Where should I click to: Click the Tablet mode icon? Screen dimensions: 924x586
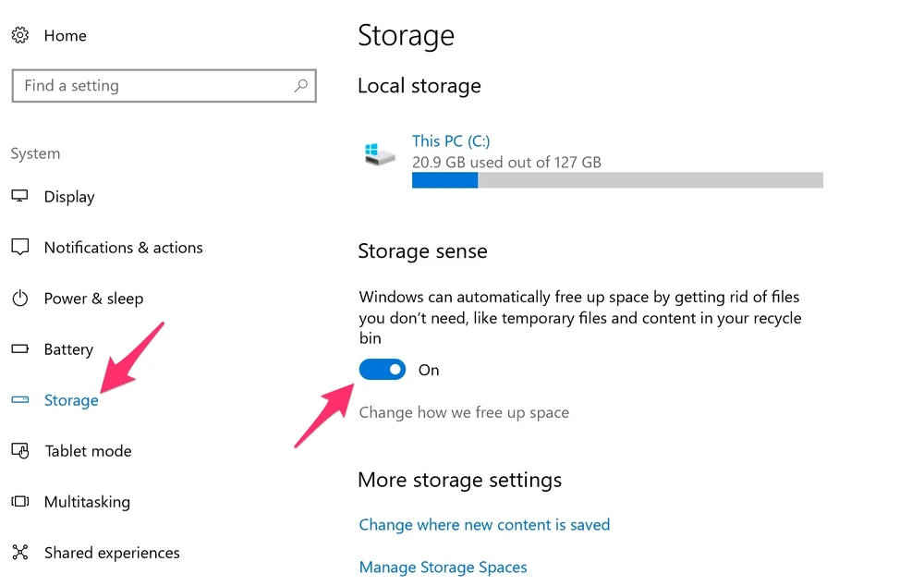(19, 451)
